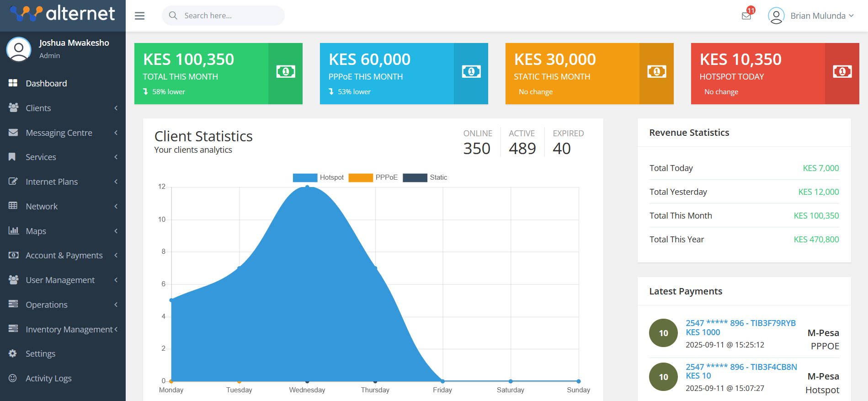
Task: Open payment link TIB3F79RYB
Action: (x=740, y=323)
